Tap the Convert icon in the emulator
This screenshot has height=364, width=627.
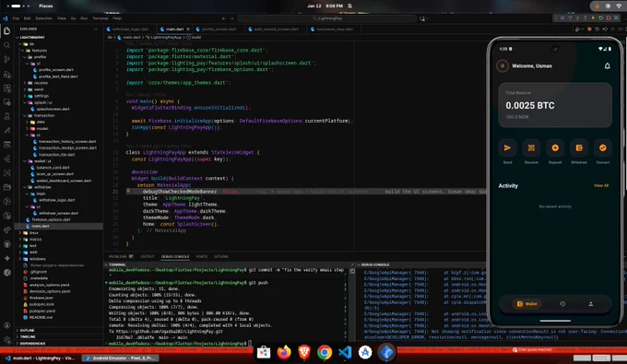click(603, 147)
